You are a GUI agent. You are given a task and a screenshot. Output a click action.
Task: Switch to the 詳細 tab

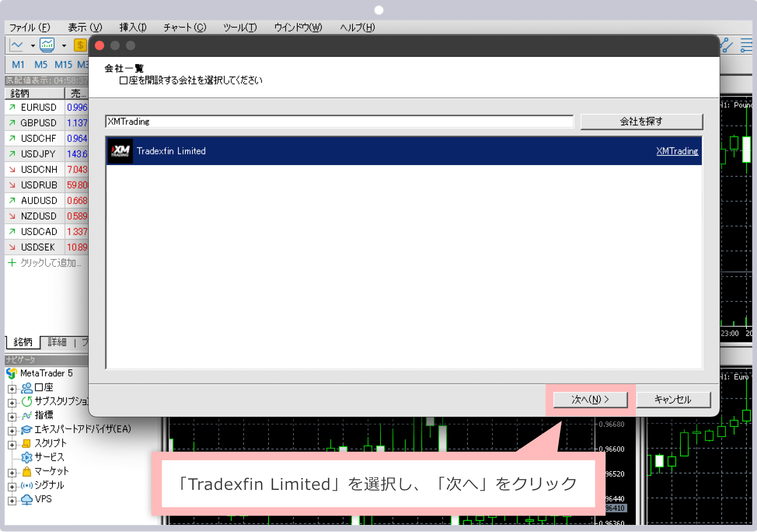57,342
